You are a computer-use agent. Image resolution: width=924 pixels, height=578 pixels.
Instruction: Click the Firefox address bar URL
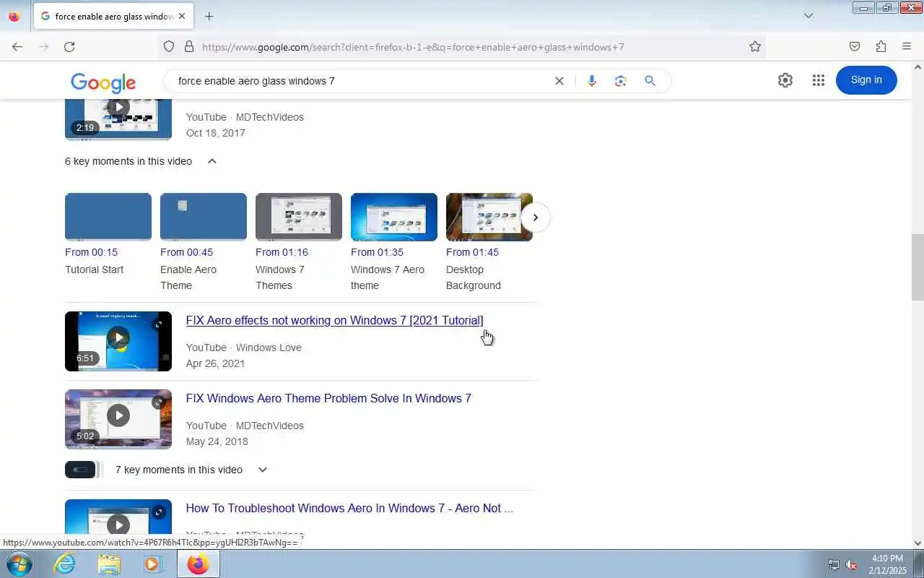[x=413, y=47]
